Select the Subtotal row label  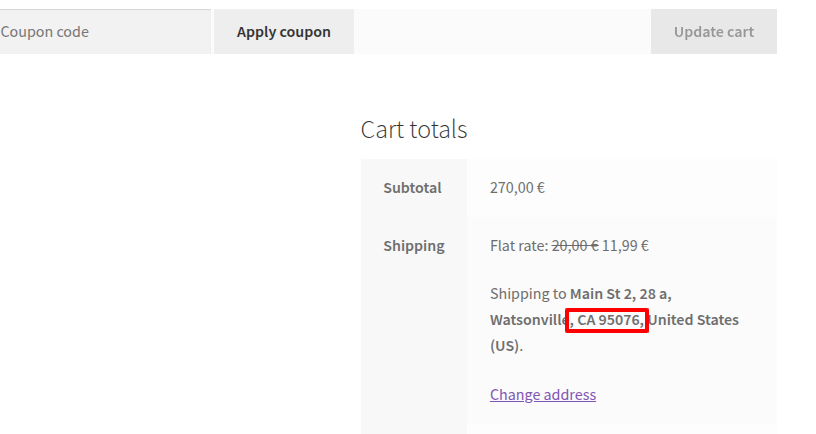[412, 187]
